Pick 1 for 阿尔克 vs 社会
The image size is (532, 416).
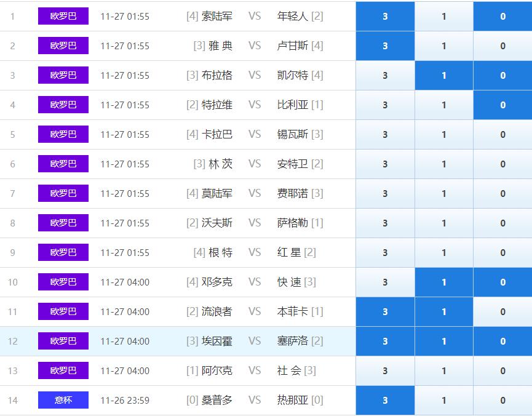[x=444, y=371]
